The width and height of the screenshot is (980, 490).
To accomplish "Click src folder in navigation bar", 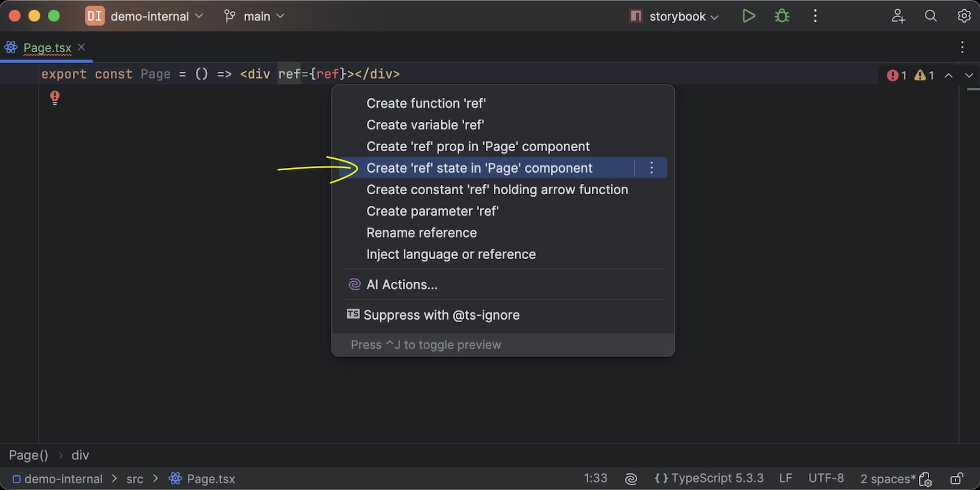I will point(135,479).
